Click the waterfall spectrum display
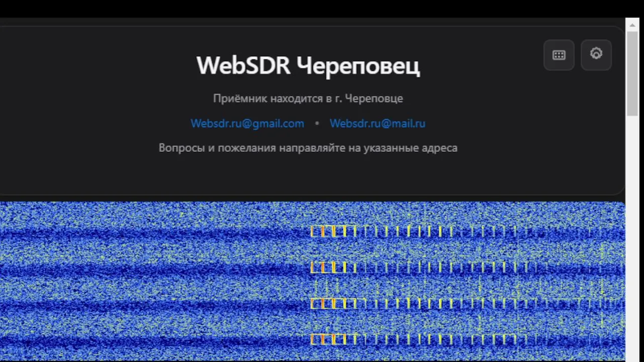 [x=312, y=282]
